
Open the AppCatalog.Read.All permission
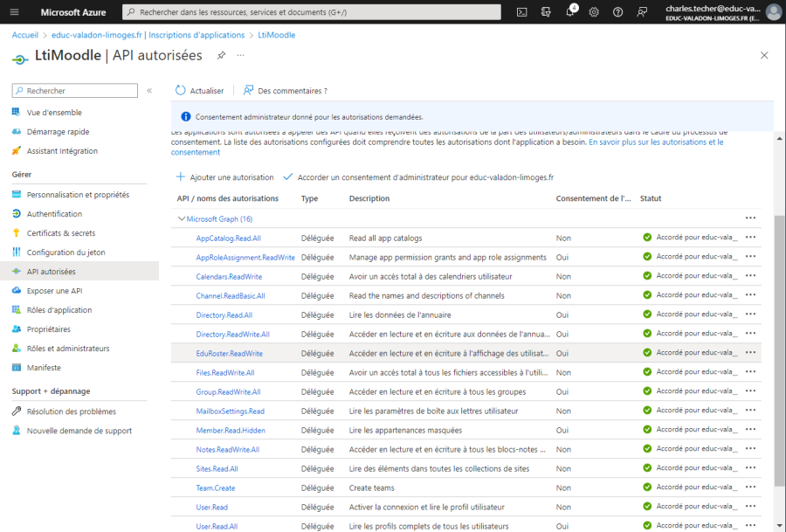[x=229, y=238]
